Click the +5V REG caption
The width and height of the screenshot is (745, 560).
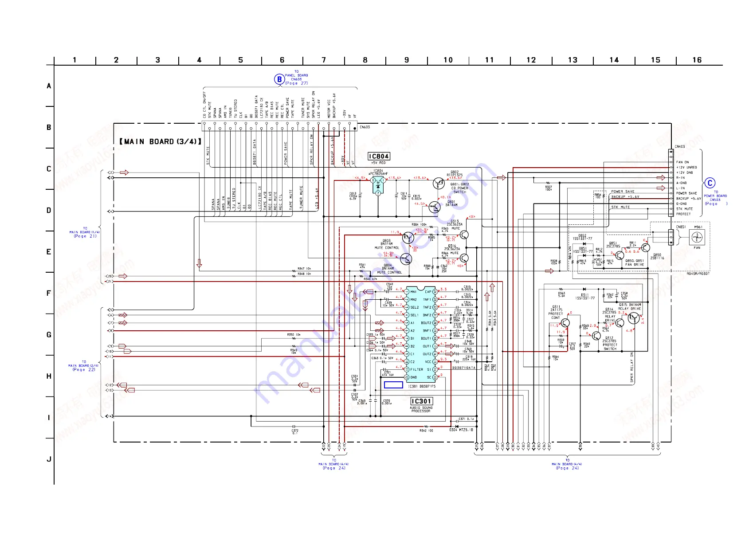pos(378,163)
